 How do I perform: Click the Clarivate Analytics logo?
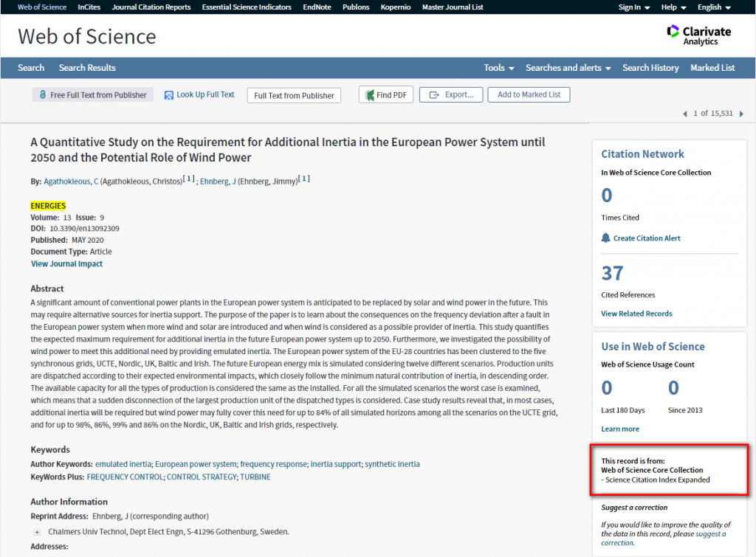click(698, 35)
